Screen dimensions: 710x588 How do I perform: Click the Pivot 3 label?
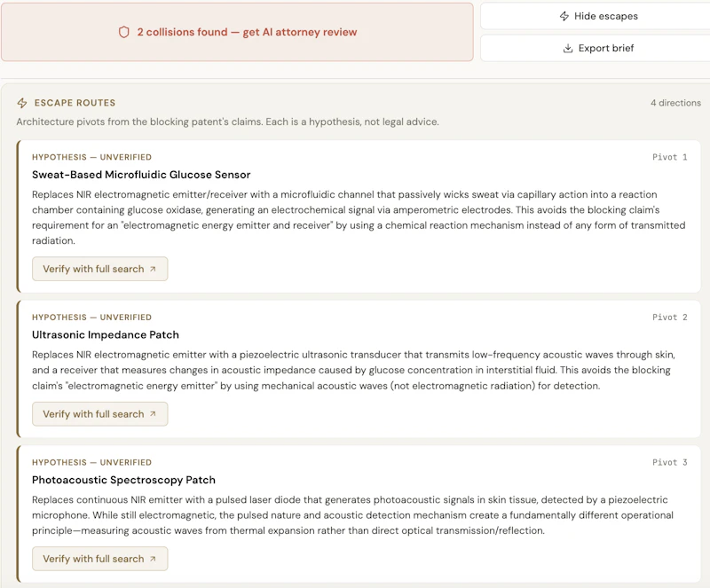tap(670, 462)
